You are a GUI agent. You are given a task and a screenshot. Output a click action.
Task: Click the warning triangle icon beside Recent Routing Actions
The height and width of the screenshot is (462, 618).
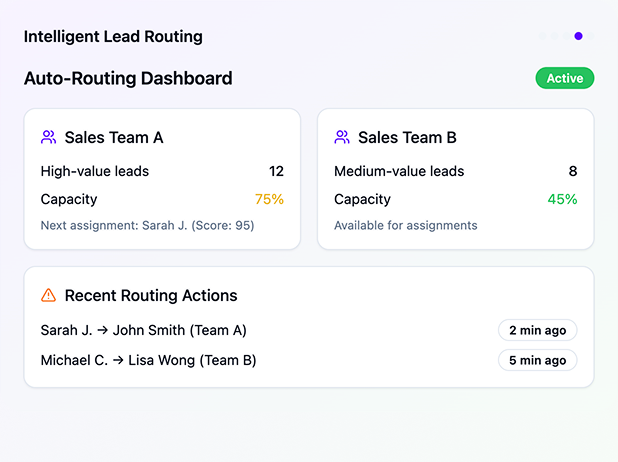48,295
